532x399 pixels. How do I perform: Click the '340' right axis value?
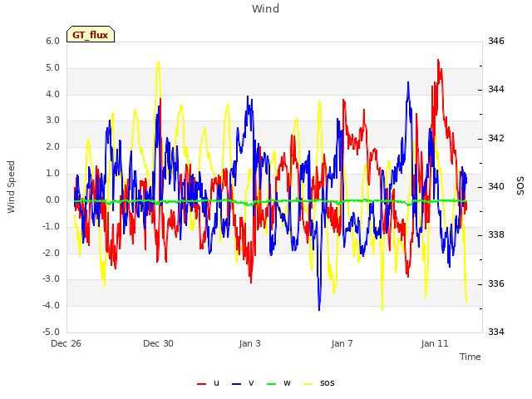coord(496,186)
